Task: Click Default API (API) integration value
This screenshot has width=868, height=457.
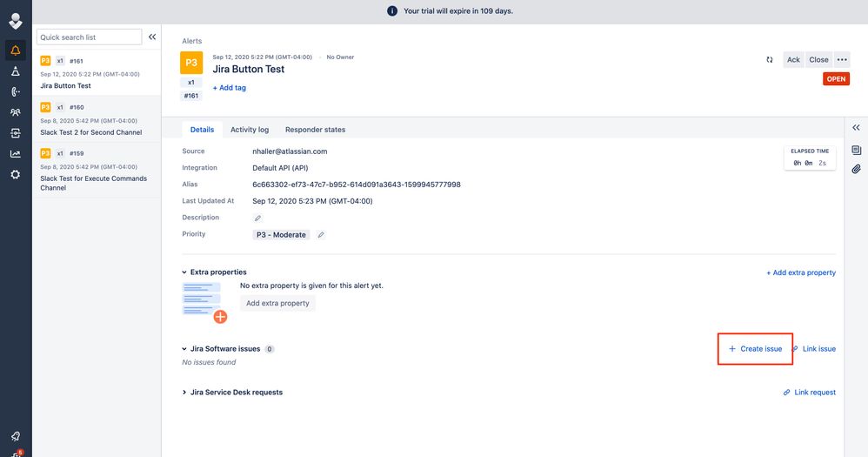Action: (280, 168)
